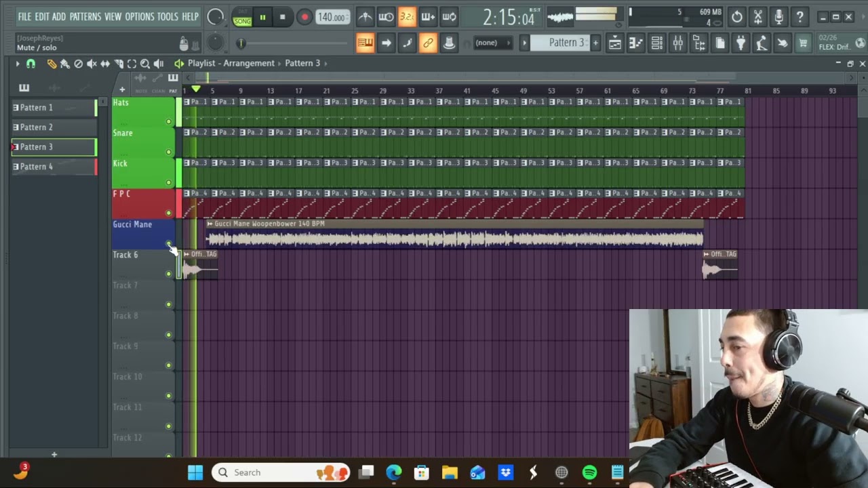Click the Undo history icon
Screen dimensions: 868x488
(737, 17)
